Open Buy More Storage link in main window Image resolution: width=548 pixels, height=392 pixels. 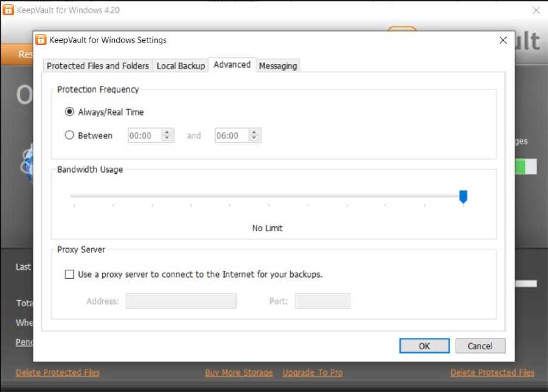238,373
